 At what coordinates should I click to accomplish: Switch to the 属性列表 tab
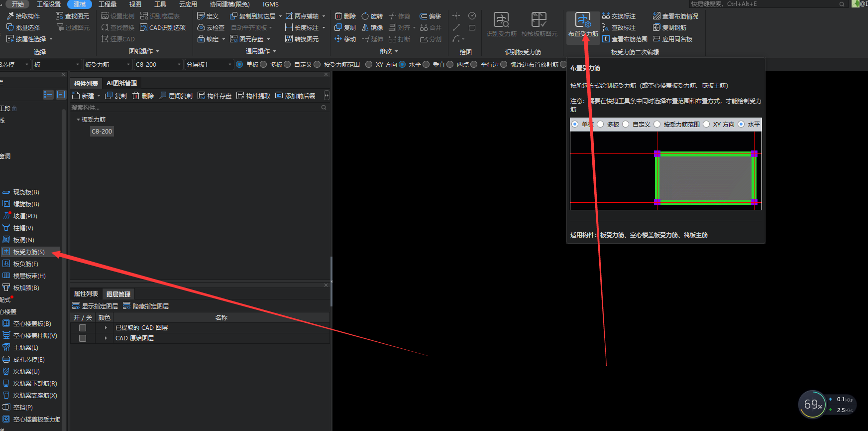(x=86, y=294)
